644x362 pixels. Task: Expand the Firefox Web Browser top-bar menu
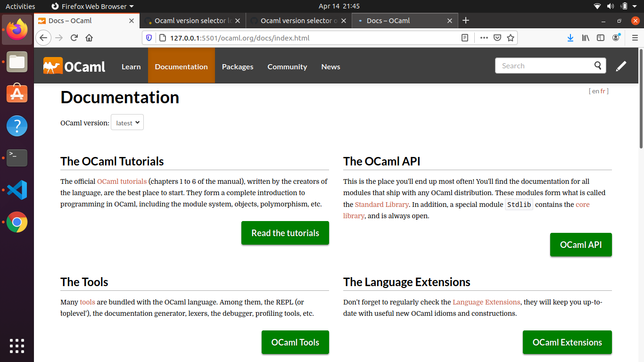pyautogui.click(x=91, y=6)
